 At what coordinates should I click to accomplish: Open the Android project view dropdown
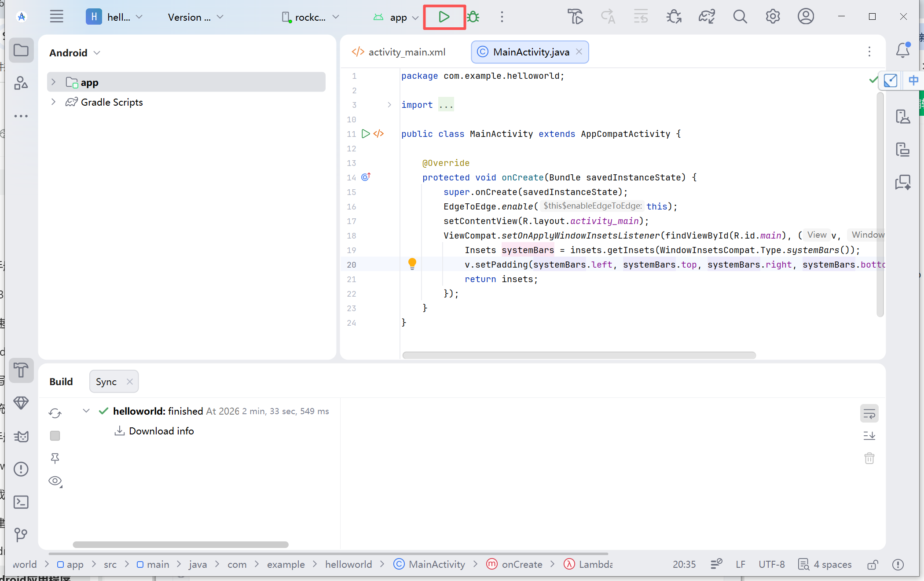click(75, 53)
